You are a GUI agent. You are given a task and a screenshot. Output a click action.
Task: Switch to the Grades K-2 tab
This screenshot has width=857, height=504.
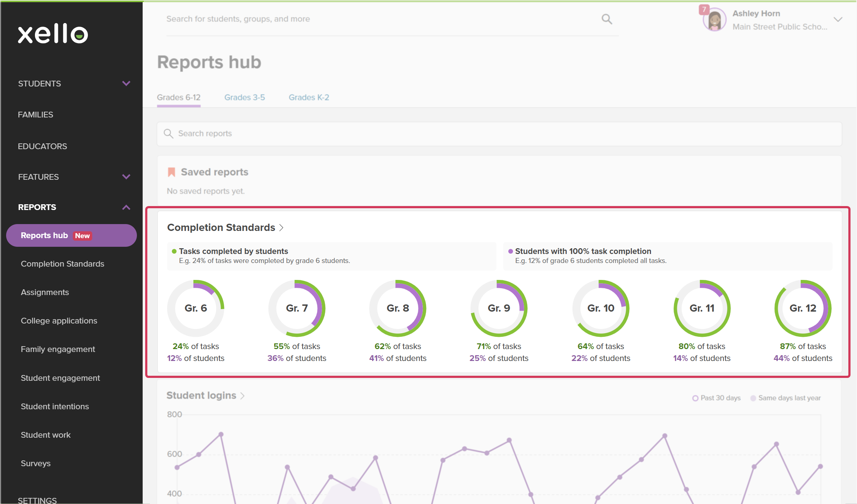click(x=309, y=97)
